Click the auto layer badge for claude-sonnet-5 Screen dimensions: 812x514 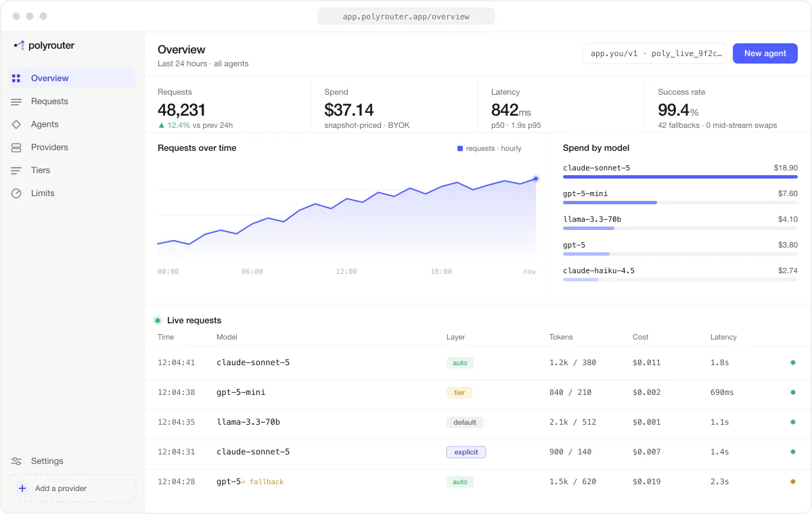coord(460,363)
